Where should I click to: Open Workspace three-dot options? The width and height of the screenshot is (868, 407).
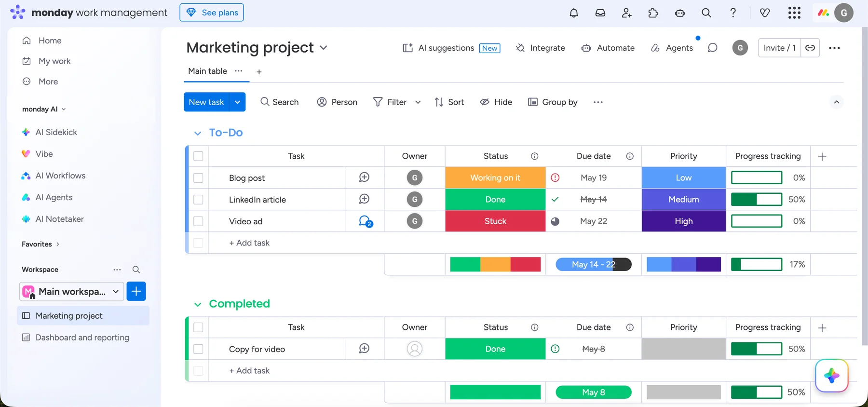point(117,270)
